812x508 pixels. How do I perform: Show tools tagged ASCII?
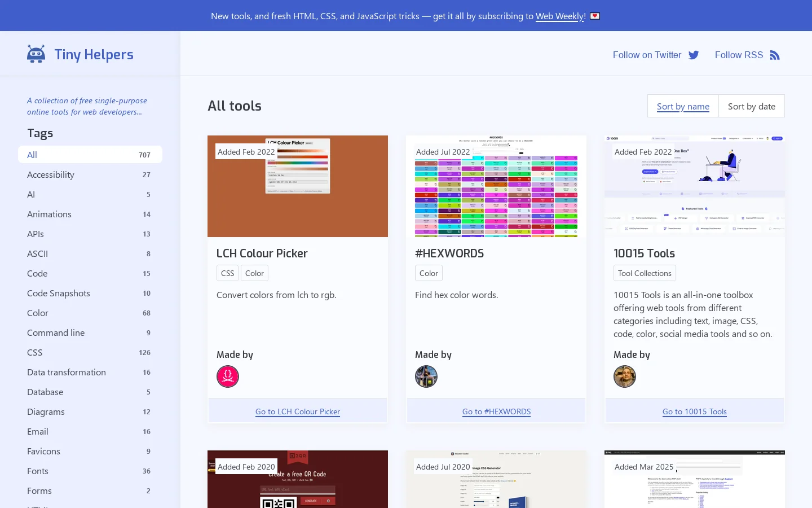coord(90,253)
